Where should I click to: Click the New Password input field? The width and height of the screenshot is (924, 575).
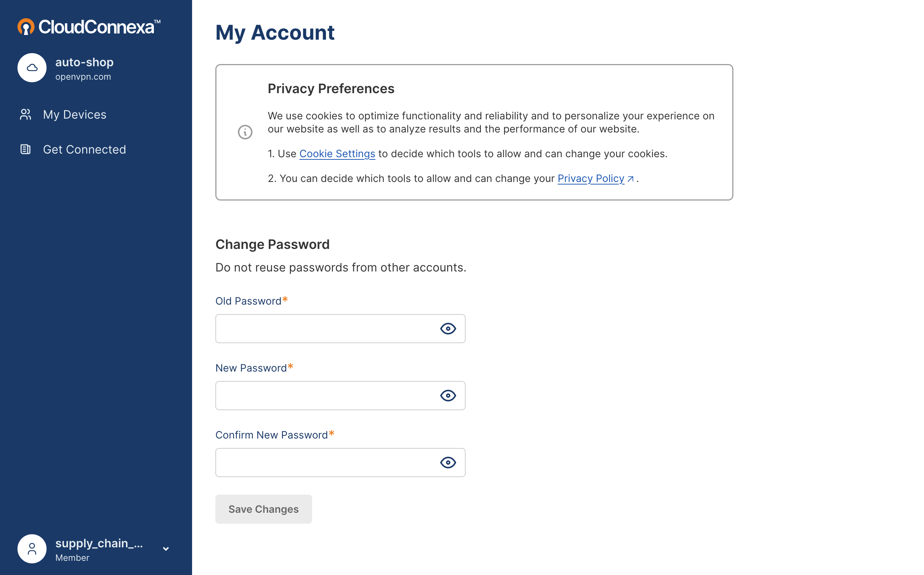(339, 396)
